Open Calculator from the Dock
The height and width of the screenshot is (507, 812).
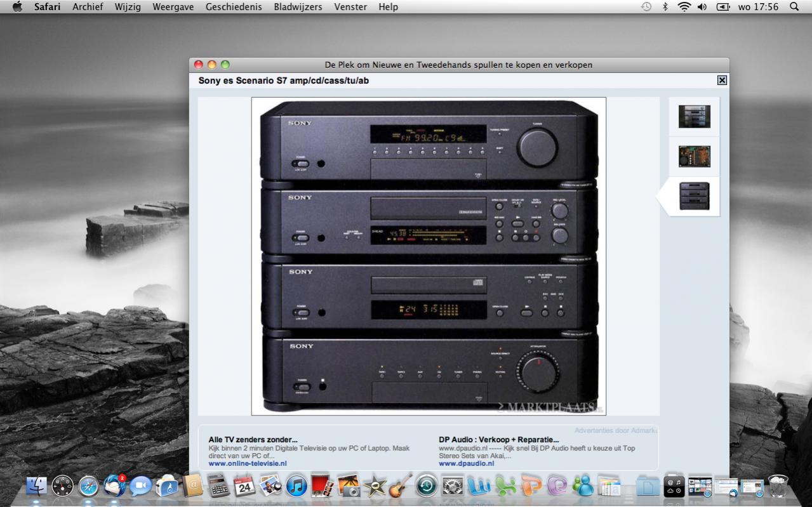(218, 486)
